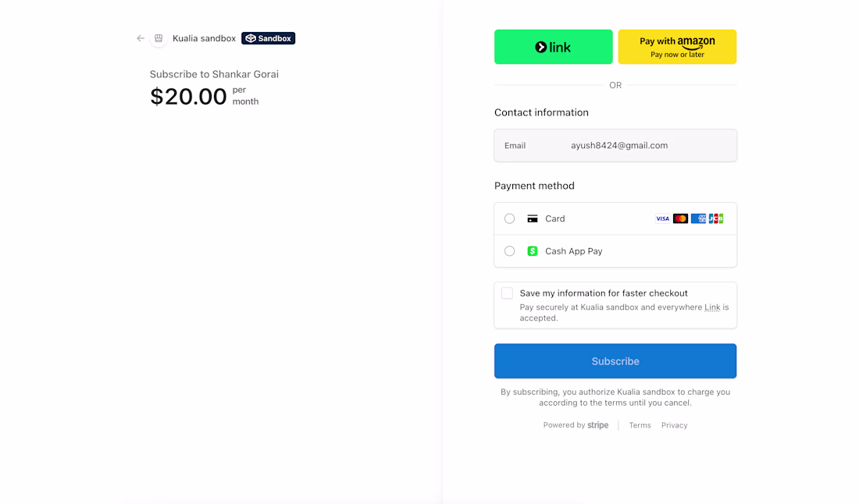This screenshot has height=504, width=859.
Task: Click the back arrow icon
Action: click(x=141, y=38)
